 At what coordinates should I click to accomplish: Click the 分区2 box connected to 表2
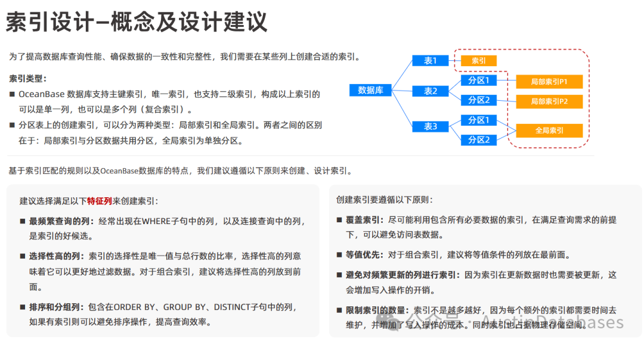click(478, 100)
